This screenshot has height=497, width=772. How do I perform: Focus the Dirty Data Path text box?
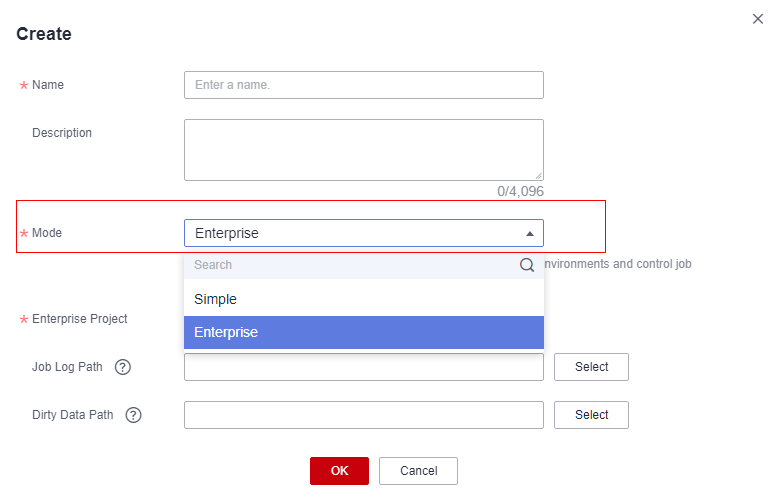364,415
